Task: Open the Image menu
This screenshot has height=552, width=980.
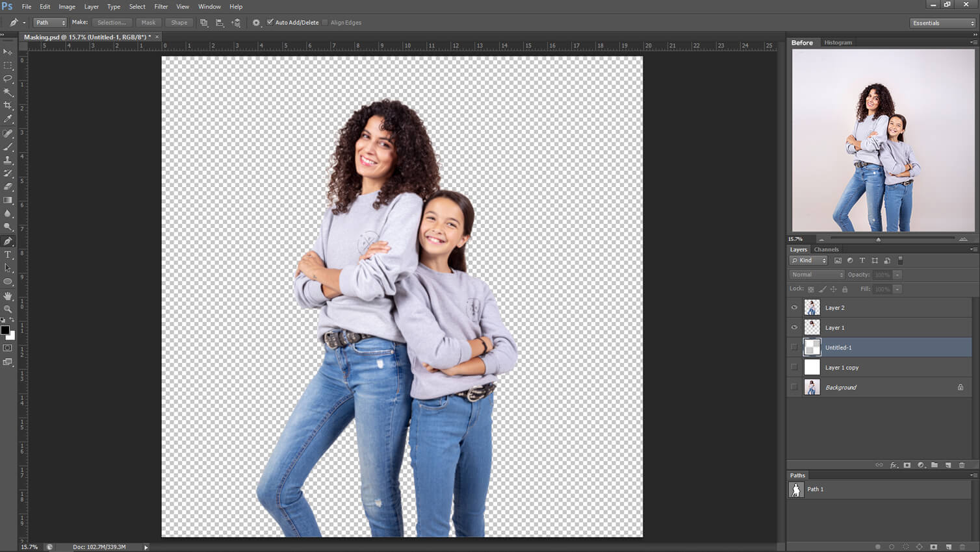Action: tap(67, 6)
